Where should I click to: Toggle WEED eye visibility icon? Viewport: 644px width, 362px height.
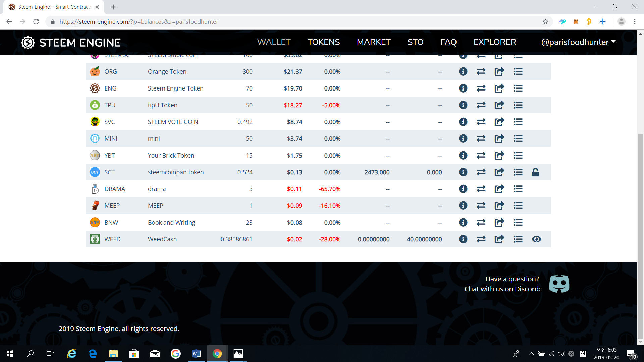click(x=536, y=239)
